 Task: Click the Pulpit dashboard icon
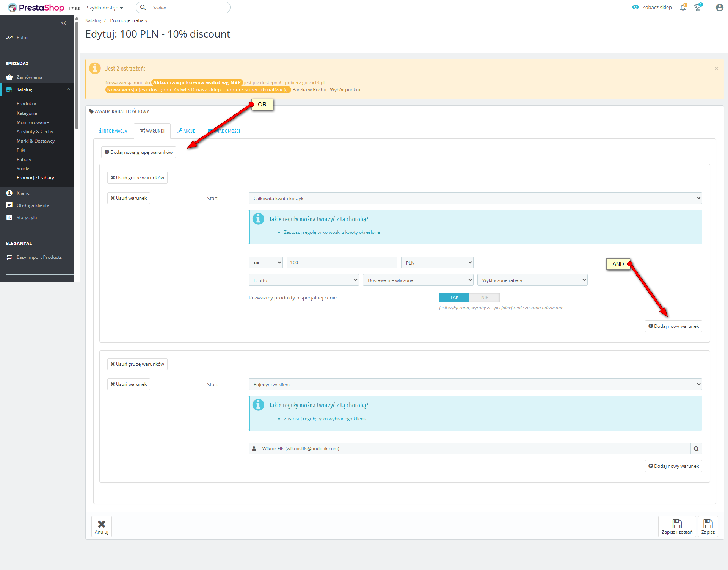pyautogui.click(x=9, y=38)
